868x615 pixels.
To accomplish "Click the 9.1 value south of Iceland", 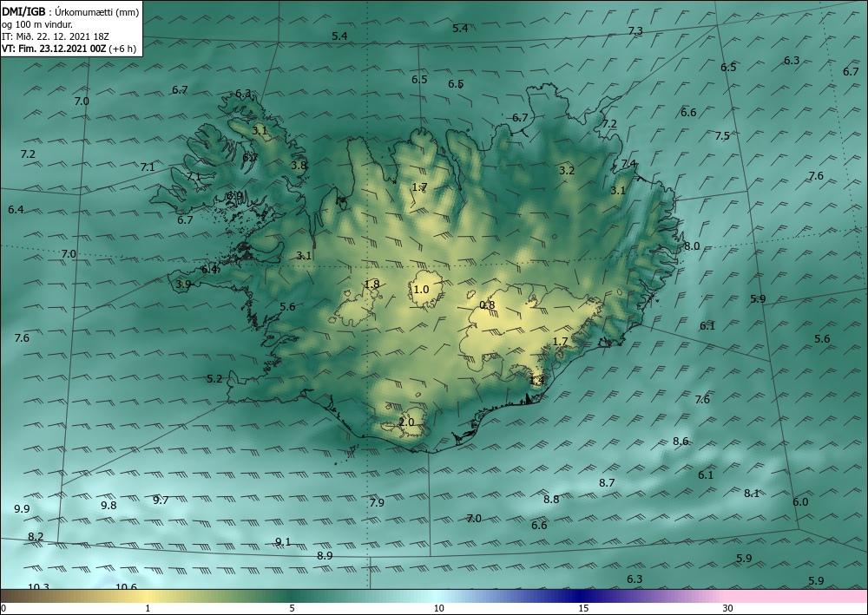I will 283,541.
